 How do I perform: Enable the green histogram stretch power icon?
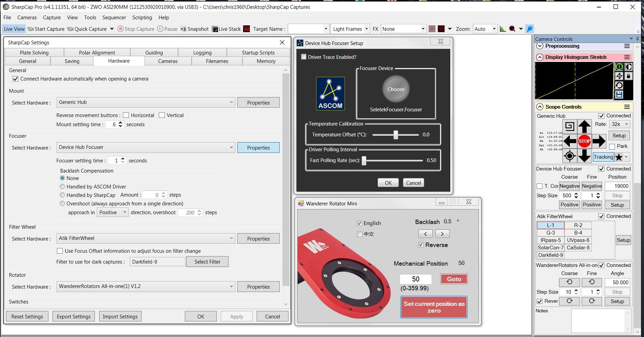[x=619, y=67]
